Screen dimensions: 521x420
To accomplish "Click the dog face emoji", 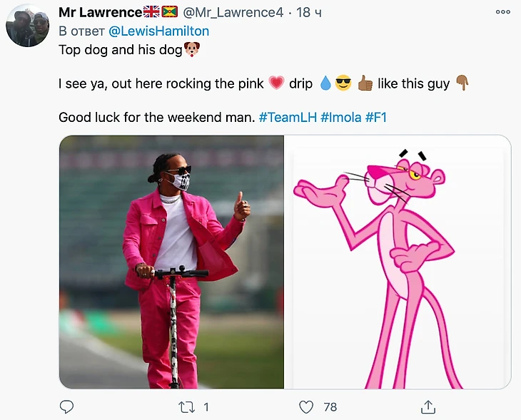I will (192, 49).
